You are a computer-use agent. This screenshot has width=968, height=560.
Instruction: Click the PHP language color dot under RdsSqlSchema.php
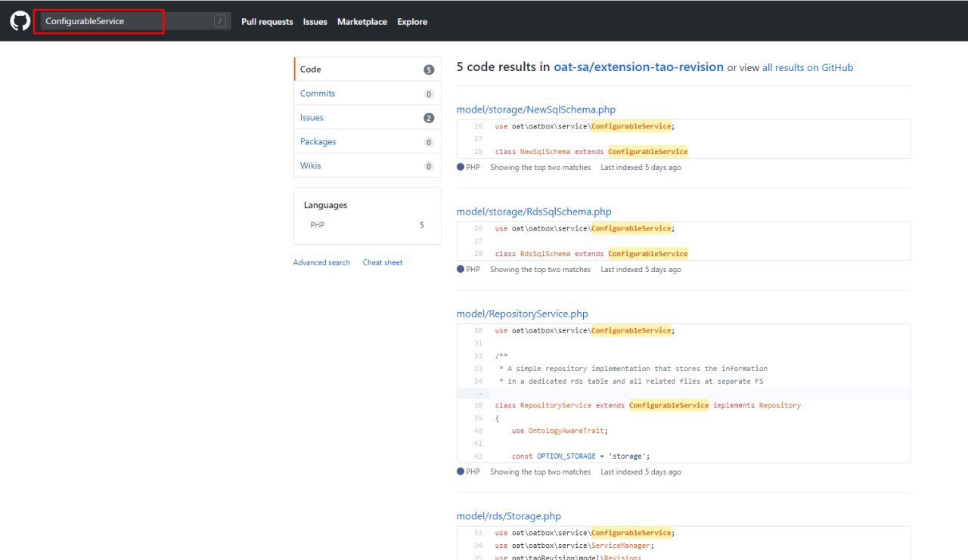461,269
